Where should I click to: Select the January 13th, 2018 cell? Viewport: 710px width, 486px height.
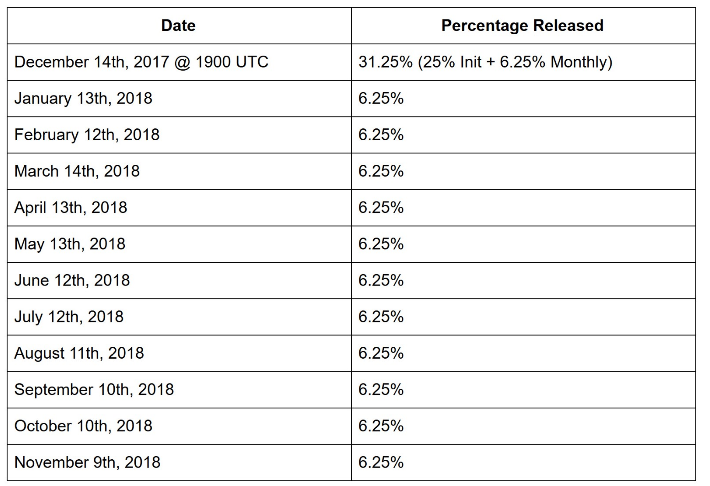click(x=84, y=98)
